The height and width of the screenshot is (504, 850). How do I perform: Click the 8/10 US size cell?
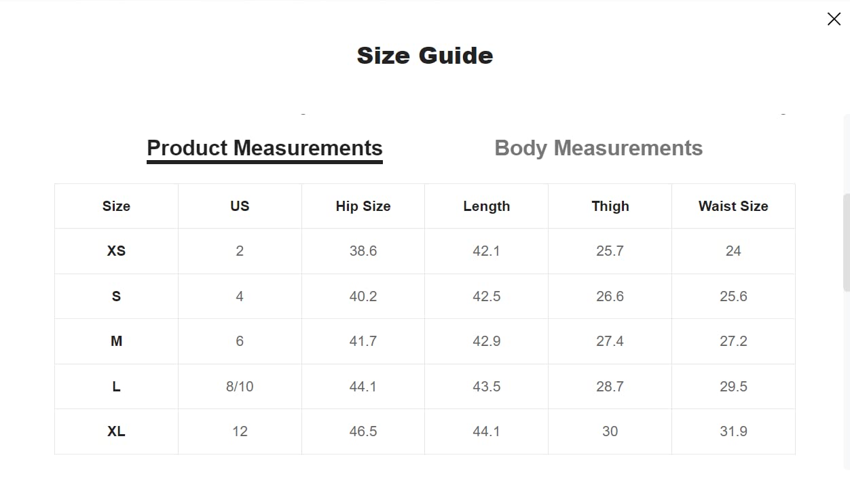[x=240, y=387]
